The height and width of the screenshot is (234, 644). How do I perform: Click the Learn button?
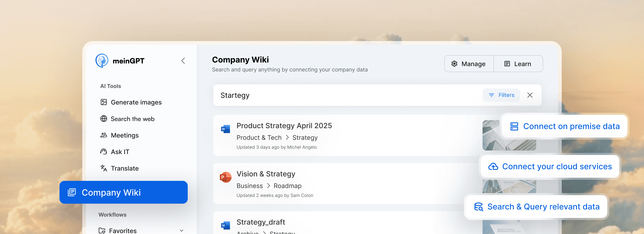(518, 64)
